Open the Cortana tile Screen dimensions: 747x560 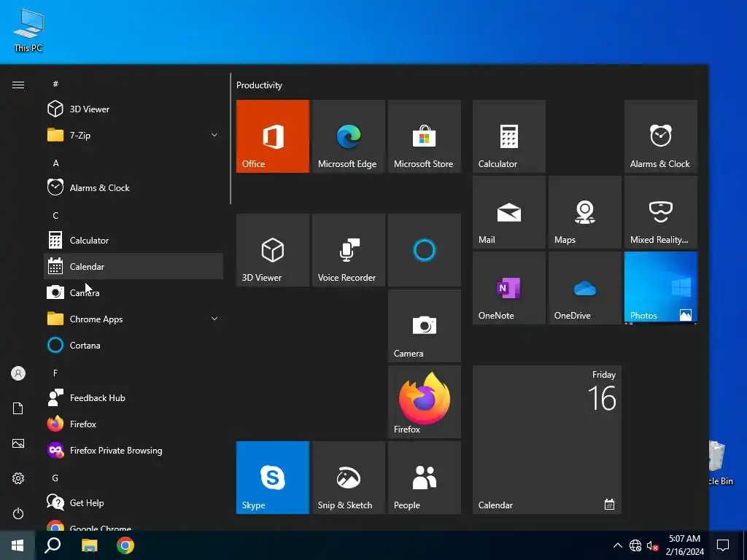pos(425,250)
